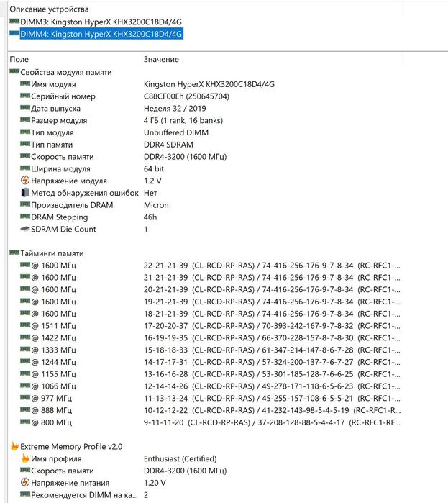
Task: Click icon of 1600 МГц row with 19-21-21-39
Action: tap(25, 301)
